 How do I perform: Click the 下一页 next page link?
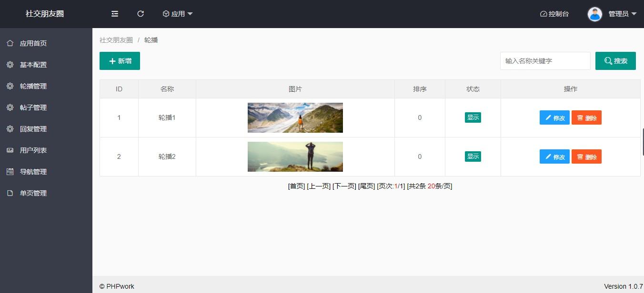pyautogui.click(x=344, y=186)
